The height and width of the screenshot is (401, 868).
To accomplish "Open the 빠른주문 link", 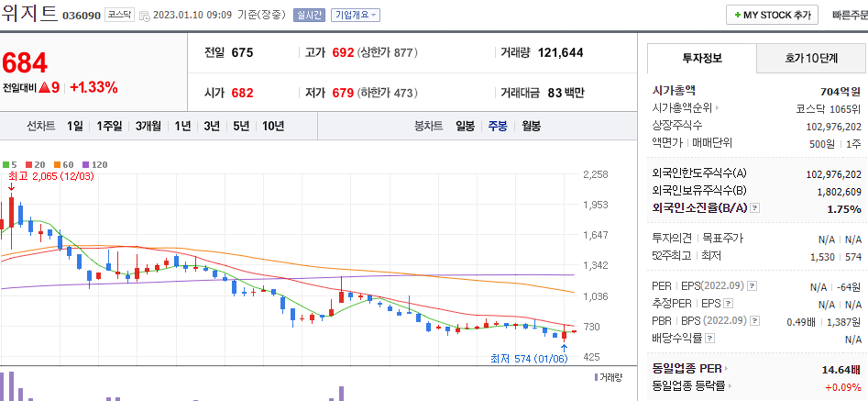I will [850, 15].
